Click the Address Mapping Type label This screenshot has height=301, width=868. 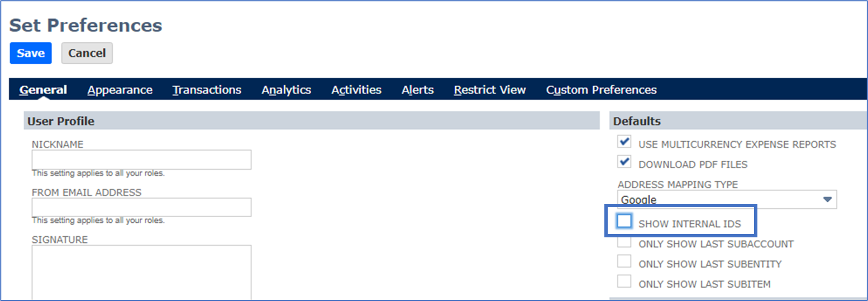pyautogui.click(x=678, y=184)
